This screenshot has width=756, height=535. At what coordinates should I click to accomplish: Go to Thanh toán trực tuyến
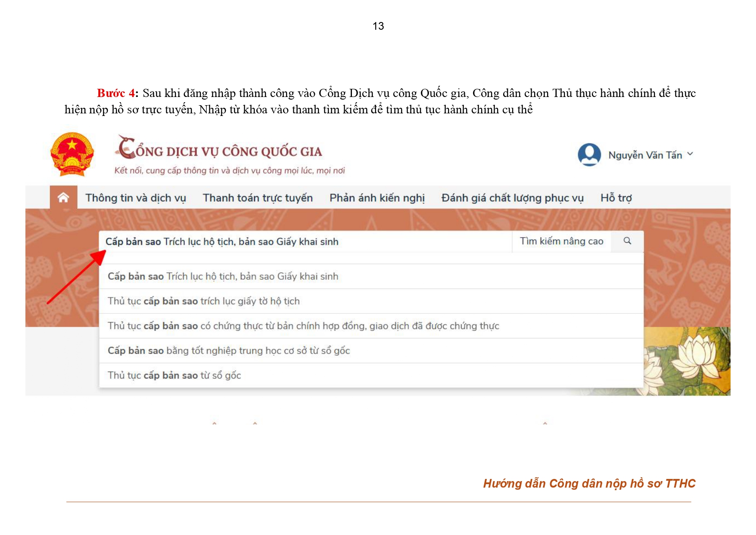(257, 198)
